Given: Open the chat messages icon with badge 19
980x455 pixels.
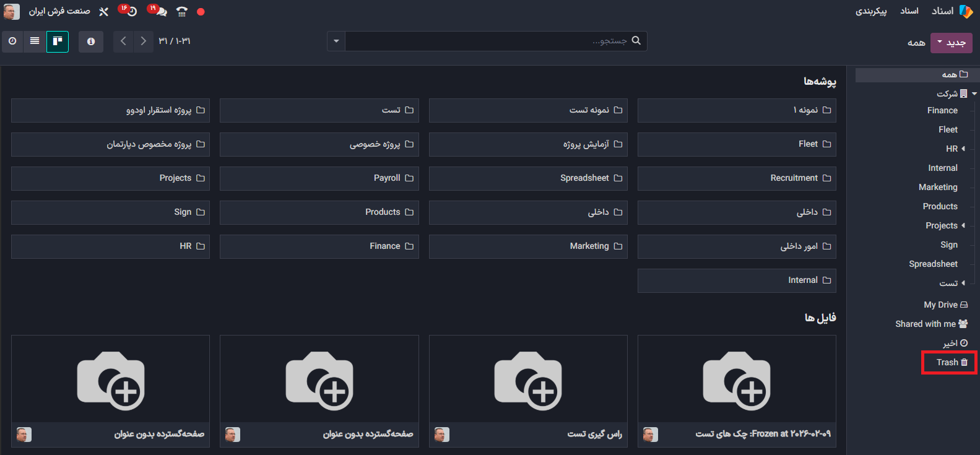Looking at the screenshot, I should point(158,11).
